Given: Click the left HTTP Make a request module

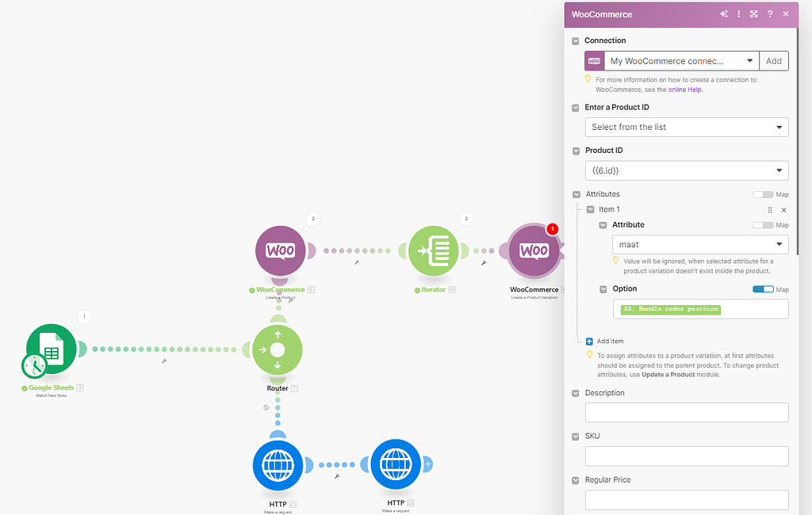Looking at the screenshot, I should tap(278, 465).
